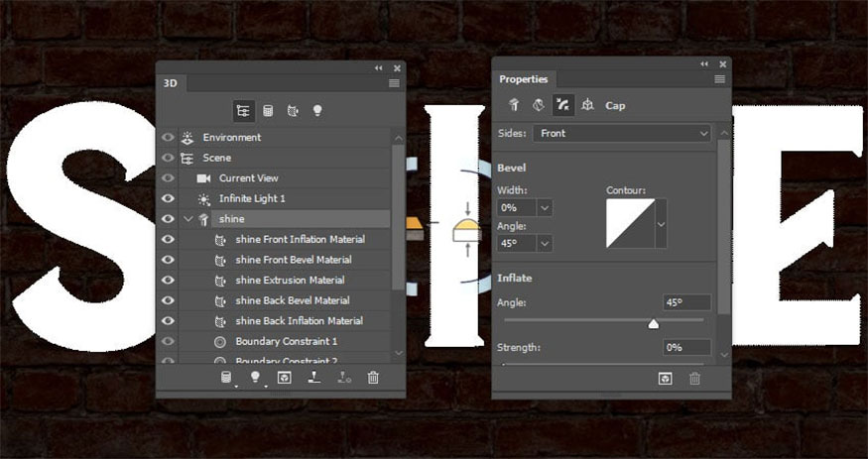Click Start Print icon in 3D panel
The width and height of the screenshot is (868, 459).
click(314, 377)
